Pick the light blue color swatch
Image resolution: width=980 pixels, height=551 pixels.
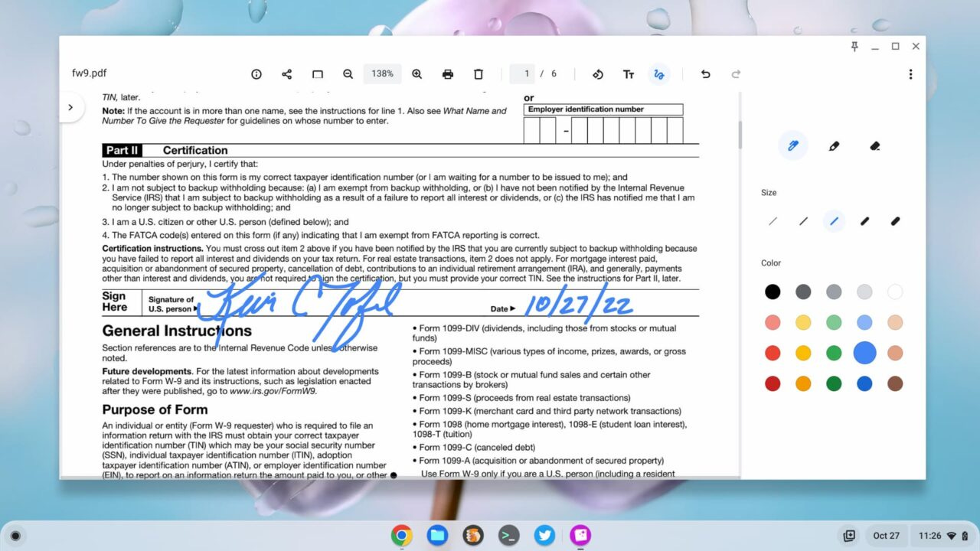click(864, 322)
